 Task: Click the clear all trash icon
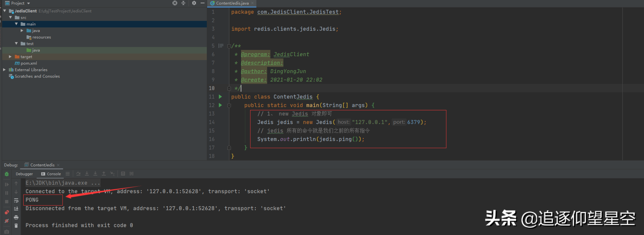coord(16,225)
